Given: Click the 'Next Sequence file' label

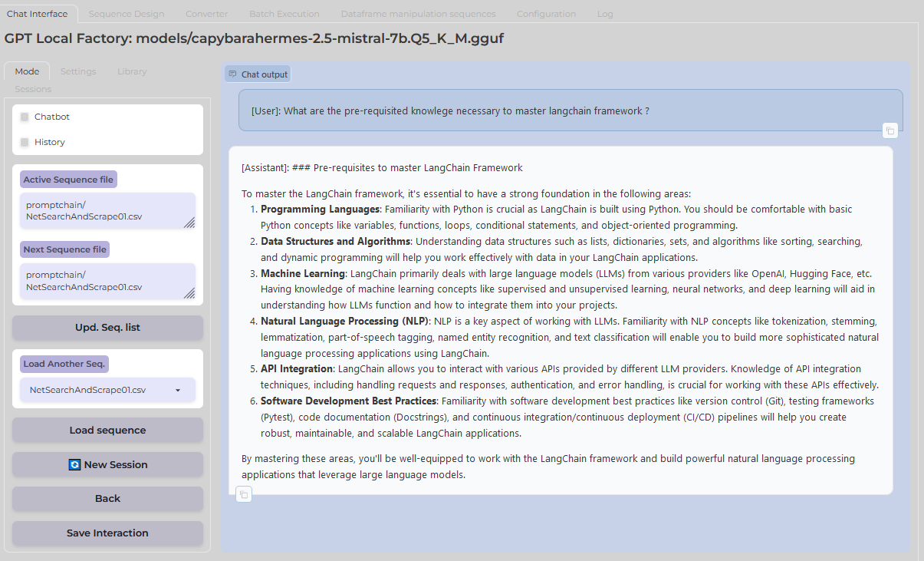Looking at the screenshot, I should (64, 249).
